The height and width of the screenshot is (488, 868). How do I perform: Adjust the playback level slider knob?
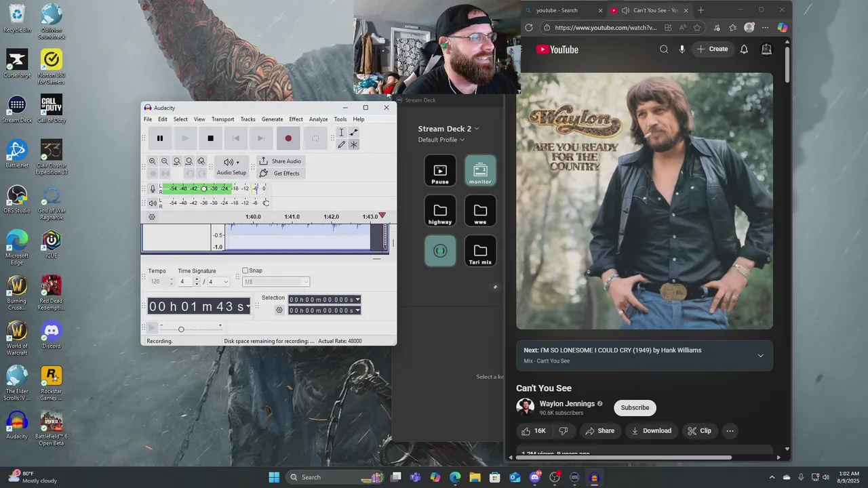pyautogui.click(x=266, y=203)
